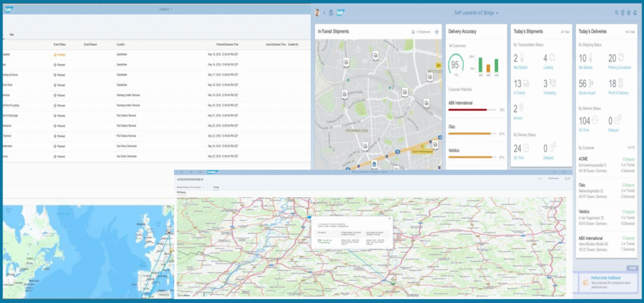This screenshot has height=303, width=644.
Task: Click the In Transit truck icon
Action: [526, 84]
